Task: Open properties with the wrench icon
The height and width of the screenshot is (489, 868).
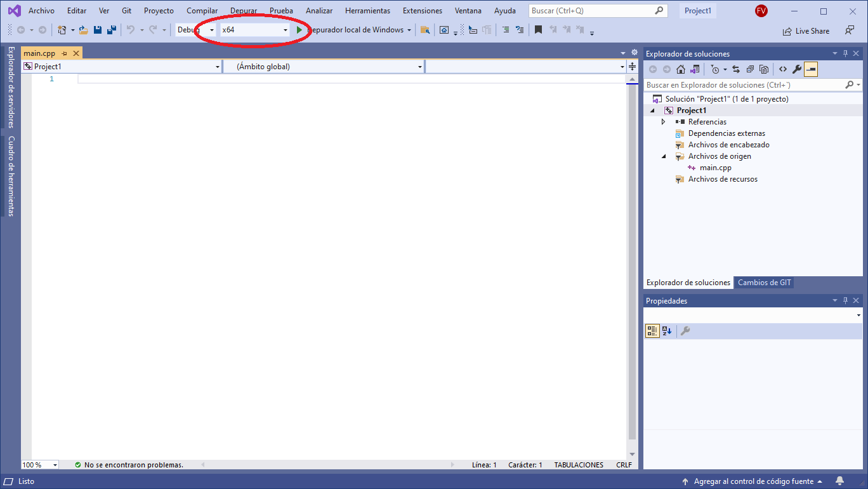Action: point(797,69)
